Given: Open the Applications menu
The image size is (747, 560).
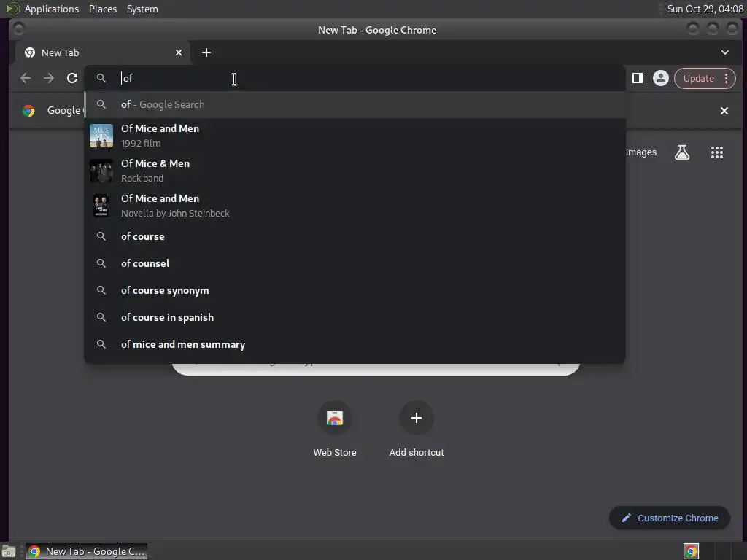Looking at the screenshot, I should 52,9.
